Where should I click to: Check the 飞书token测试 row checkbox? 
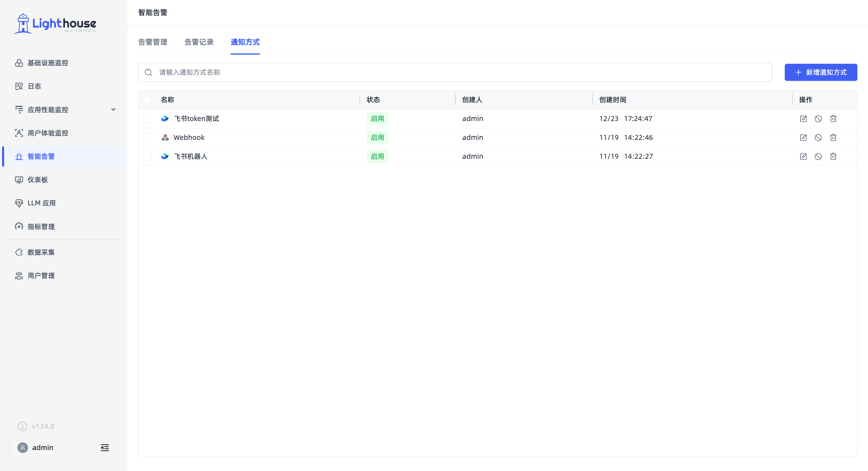tap(147, 119)
